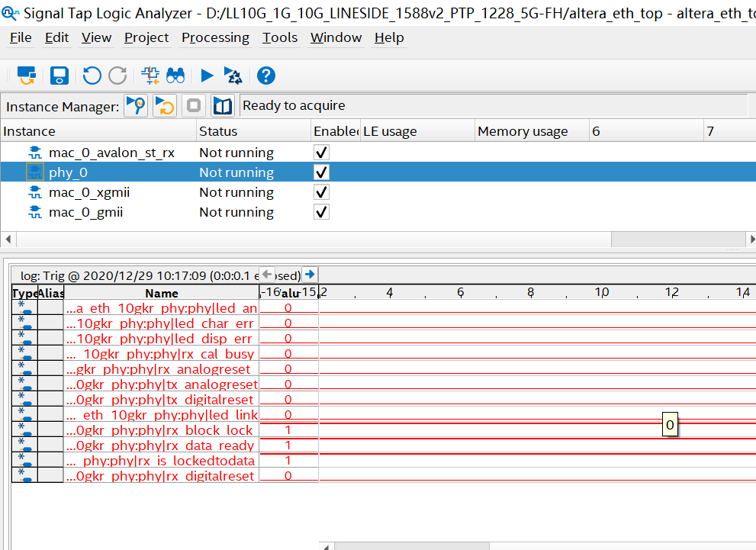Start compilation with the blue play icon
Screen dimensions: 756x550
point(207,76)
